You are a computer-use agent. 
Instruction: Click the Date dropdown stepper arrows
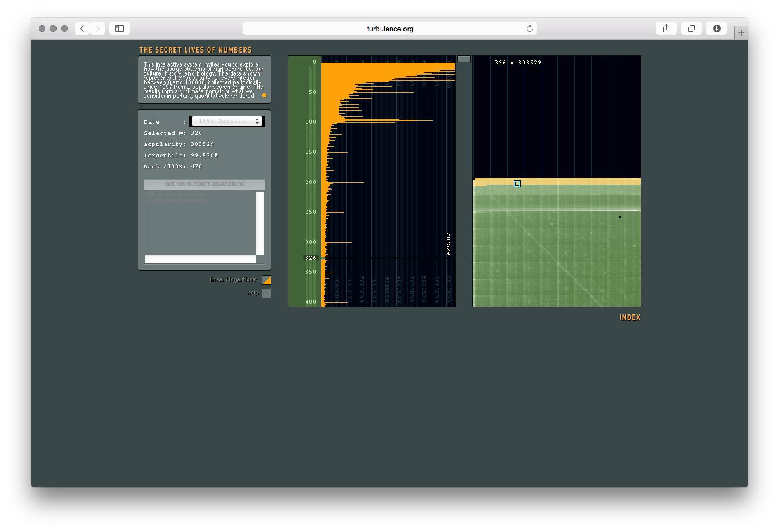pos(257,121)
